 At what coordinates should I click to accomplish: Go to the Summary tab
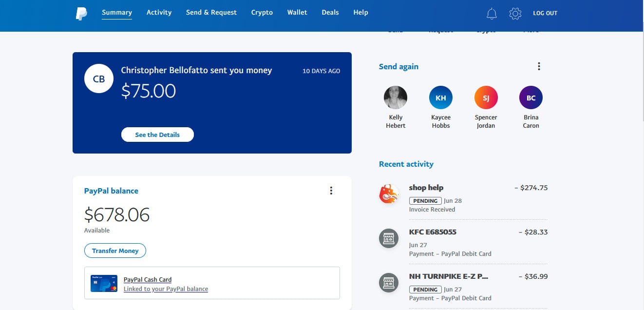point(117,12)
